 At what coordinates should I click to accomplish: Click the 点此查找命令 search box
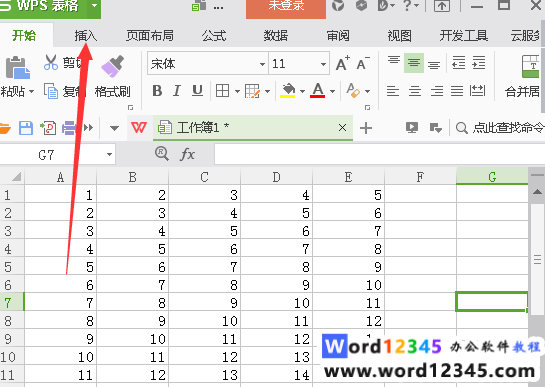point(500,128)
